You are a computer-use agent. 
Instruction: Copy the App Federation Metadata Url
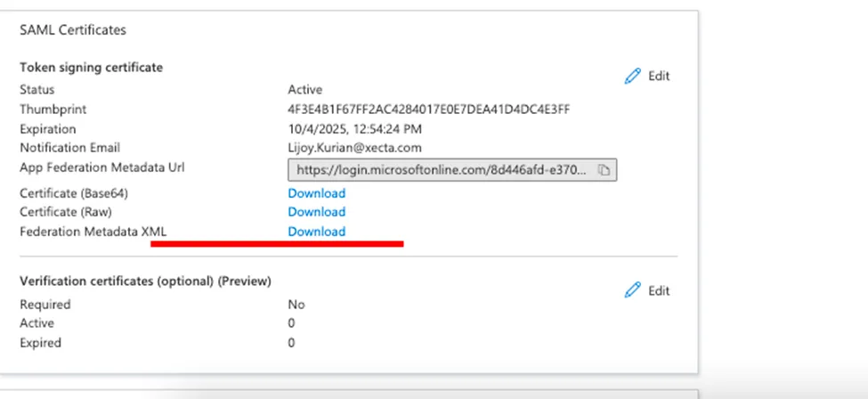click(x=604, y=170)
